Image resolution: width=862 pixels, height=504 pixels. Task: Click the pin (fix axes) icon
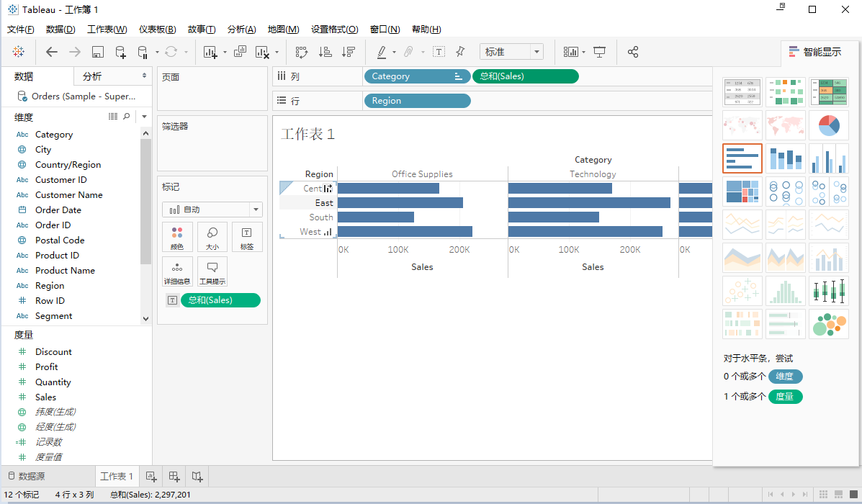460,52
